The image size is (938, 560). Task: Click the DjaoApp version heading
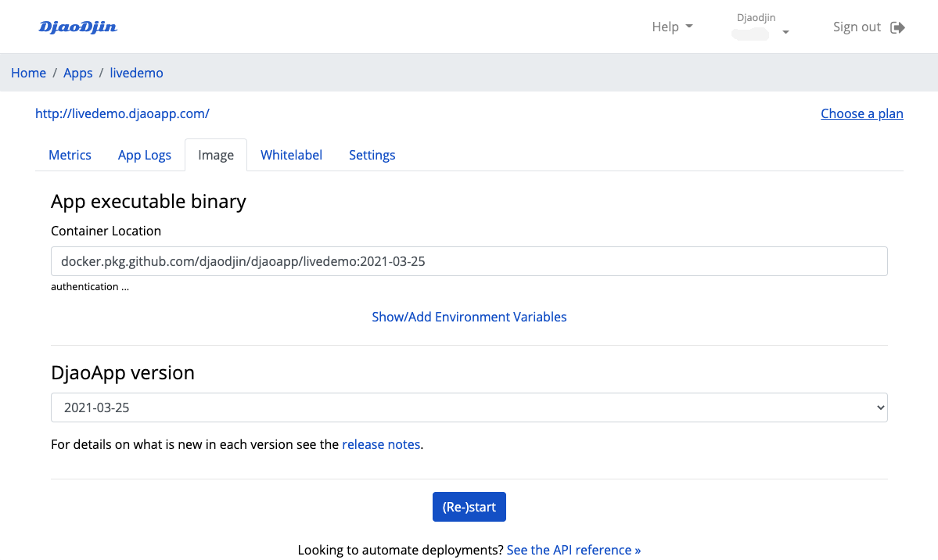point(123,373)
